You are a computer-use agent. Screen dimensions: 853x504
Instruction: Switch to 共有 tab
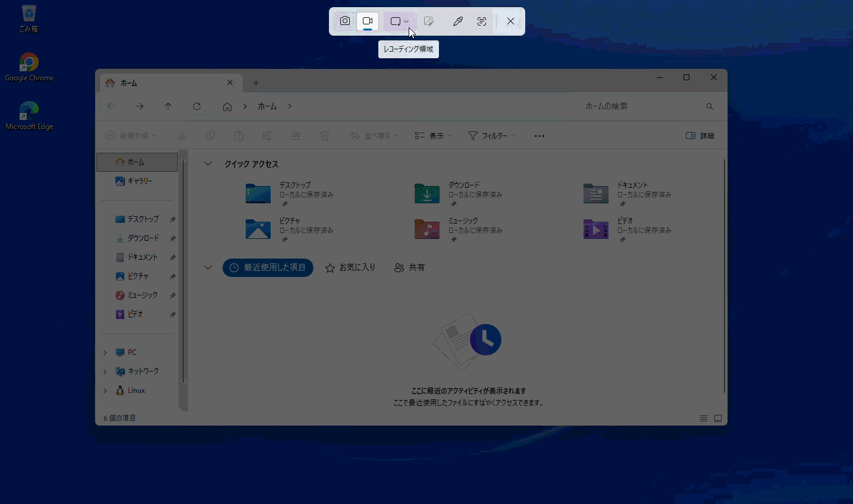tap(409, 268)
